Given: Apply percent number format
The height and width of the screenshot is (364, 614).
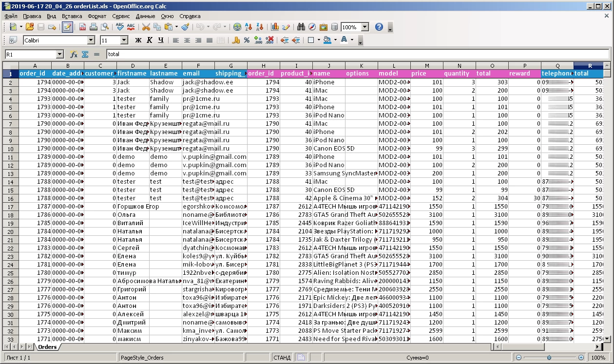Looking at the screenshot, I should (247, 40).
